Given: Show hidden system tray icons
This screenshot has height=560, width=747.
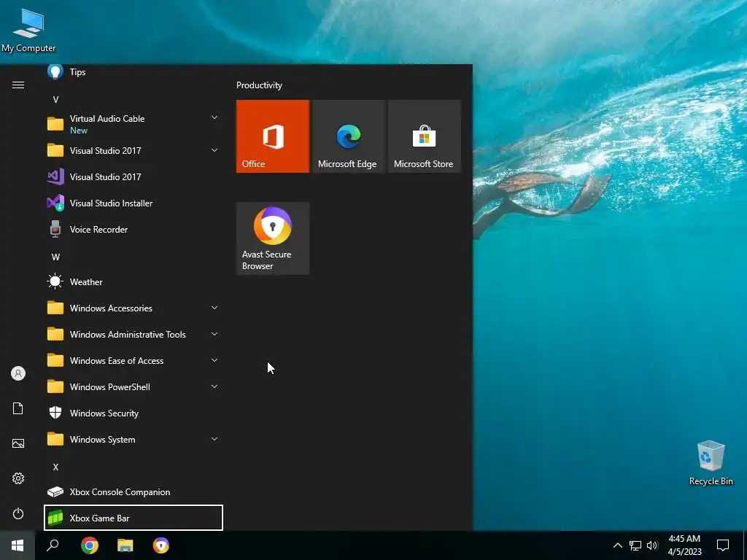Looking at the screenshot, I should (x=617, y=545).
